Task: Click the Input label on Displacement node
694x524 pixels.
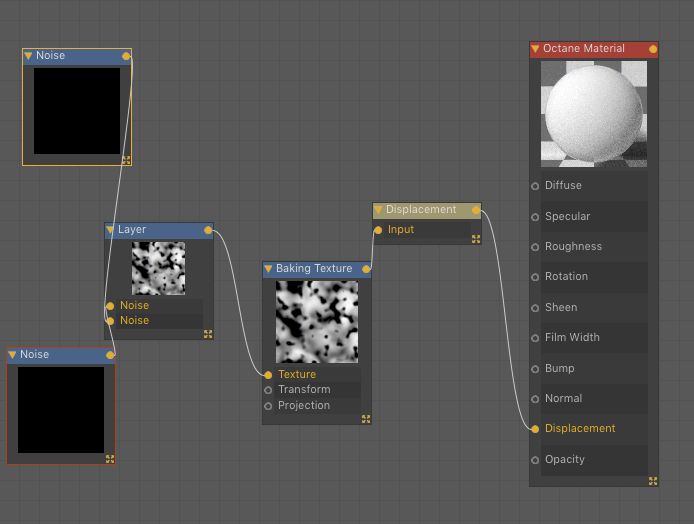Action: pyautogui.click(x=401, y=230)
